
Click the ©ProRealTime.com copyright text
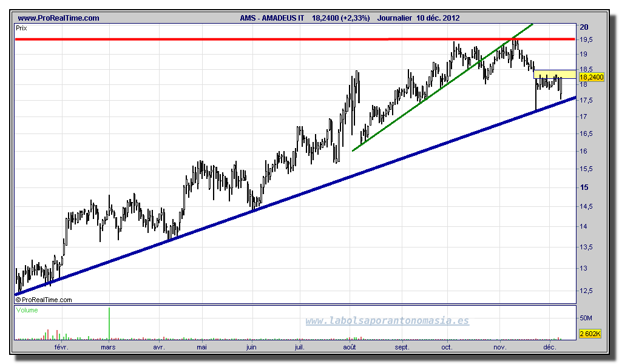[44, 300]
